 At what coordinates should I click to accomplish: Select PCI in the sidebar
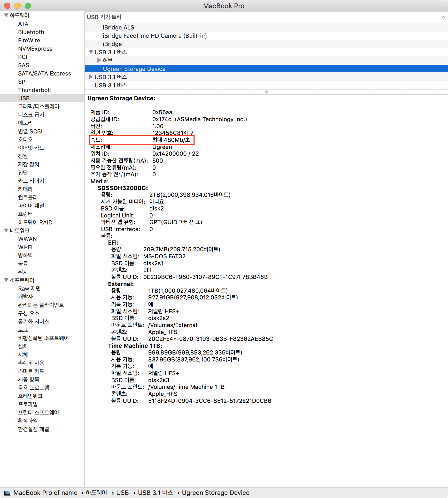pos(22,57)
